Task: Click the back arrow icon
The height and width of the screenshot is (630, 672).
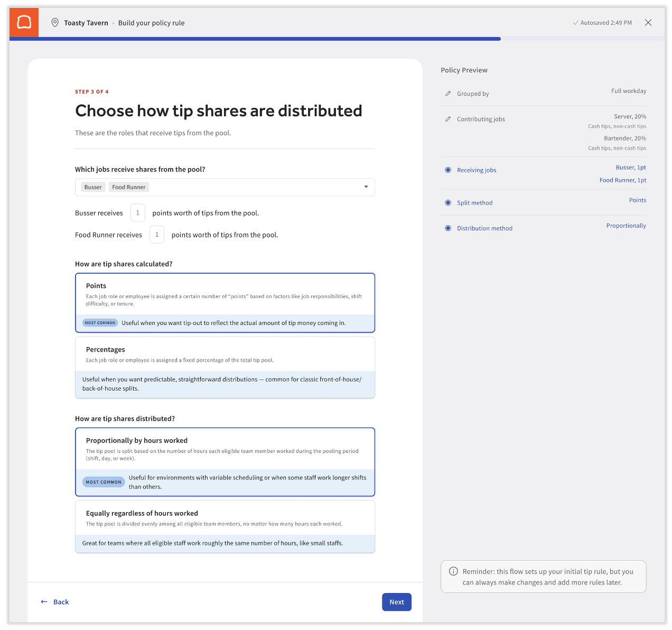Action: click(44, 602)
